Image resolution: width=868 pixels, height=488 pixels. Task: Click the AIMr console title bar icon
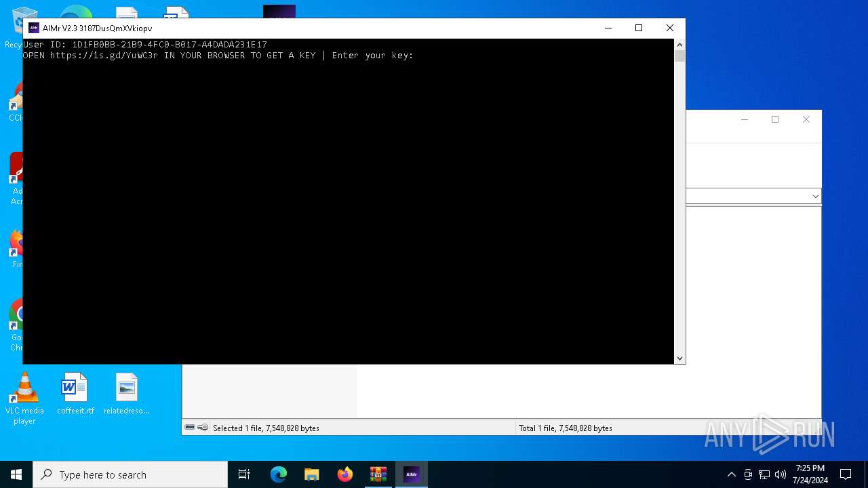click(34, 28)
